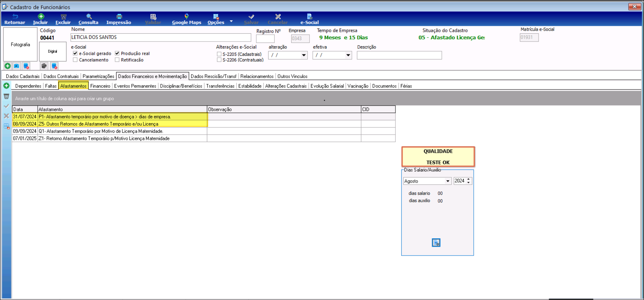Open the e-Social toolbar icon
This screenshot has width=644, height=300.
tap(309, 16)
